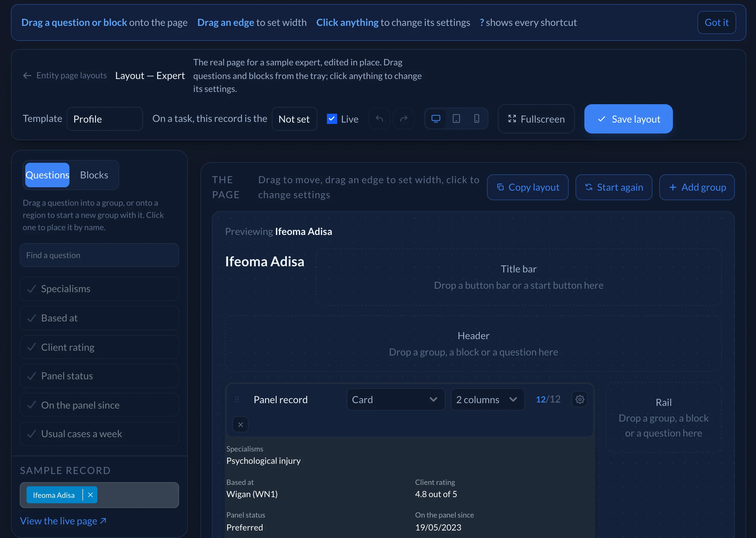Click the Copy layout button
The width and height of the screenshot is (756, 538).
[x=528, y=187]
